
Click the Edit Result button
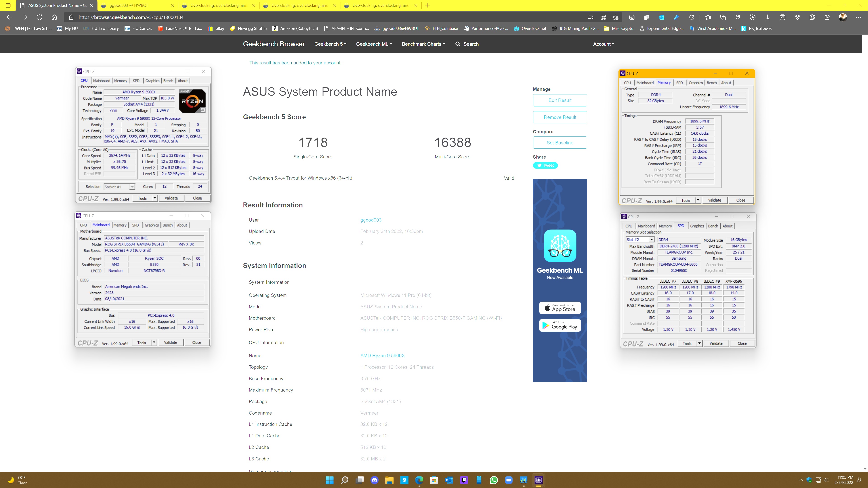coord(560,100)
